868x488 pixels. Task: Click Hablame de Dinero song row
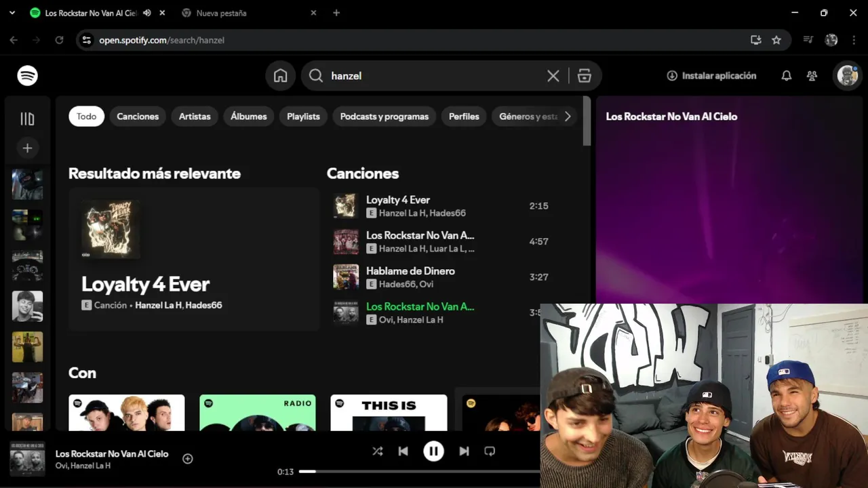442,277
